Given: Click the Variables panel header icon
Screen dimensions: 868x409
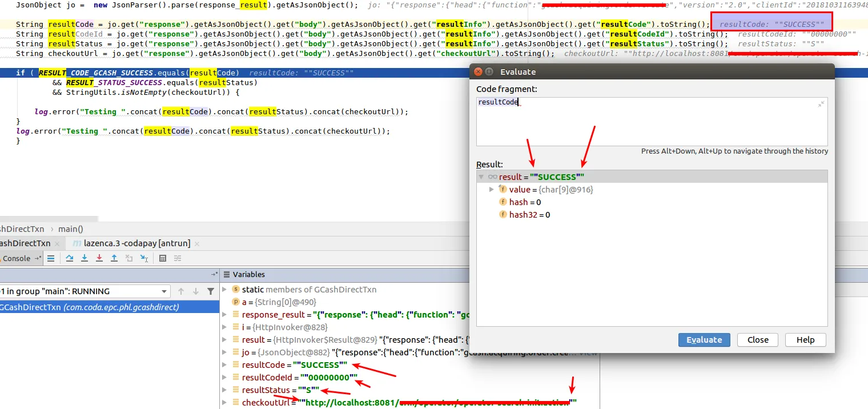Looking at the screenshot, I should point(226,274).
